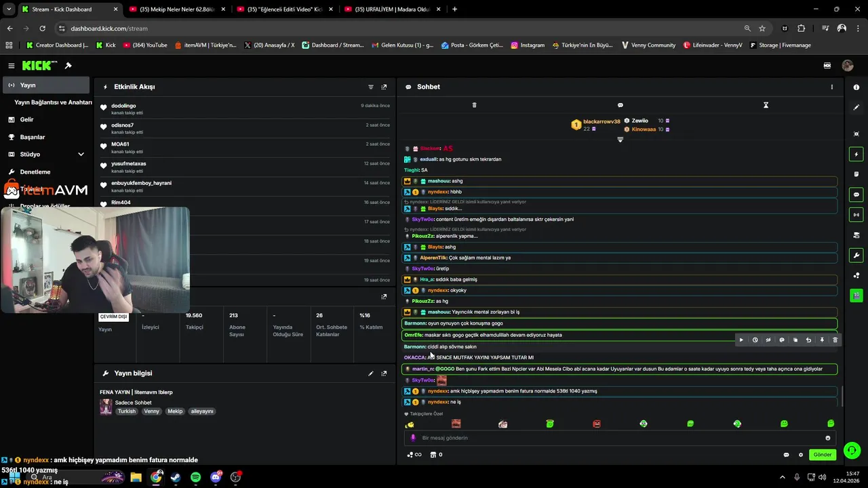Click the reply arrow in message toolbar

click(x=808, y=340)
